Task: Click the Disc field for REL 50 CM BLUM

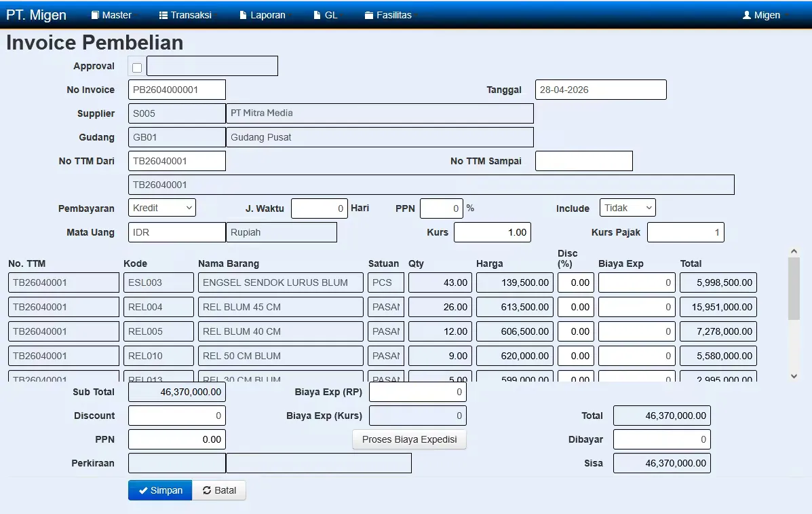Action: [576, 356]
